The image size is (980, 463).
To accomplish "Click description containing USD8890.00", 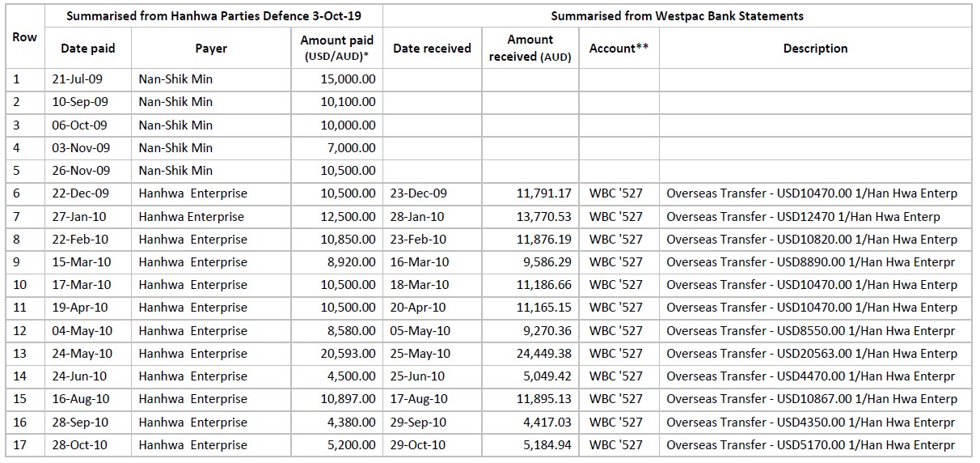I will pos(811,261).
